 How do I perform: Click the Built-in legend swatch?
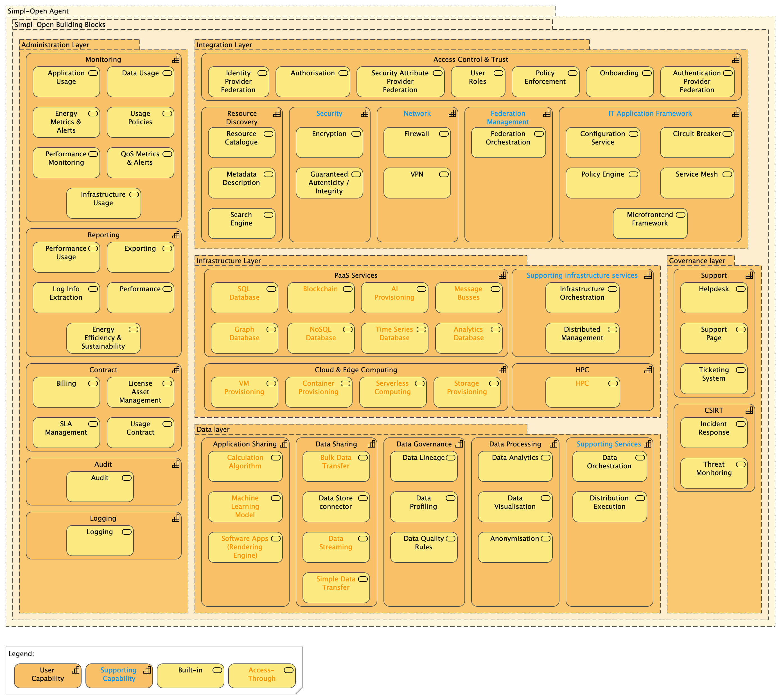[x=190, y=675]
